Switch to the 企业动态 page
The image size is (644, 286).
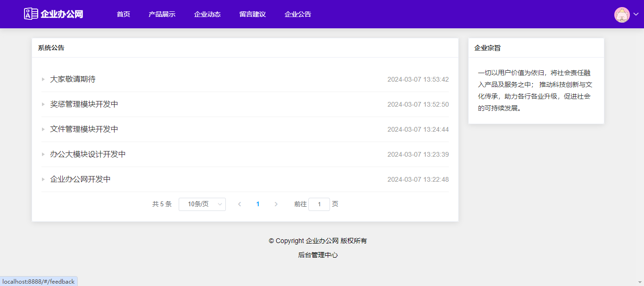(x=207, y=14)
